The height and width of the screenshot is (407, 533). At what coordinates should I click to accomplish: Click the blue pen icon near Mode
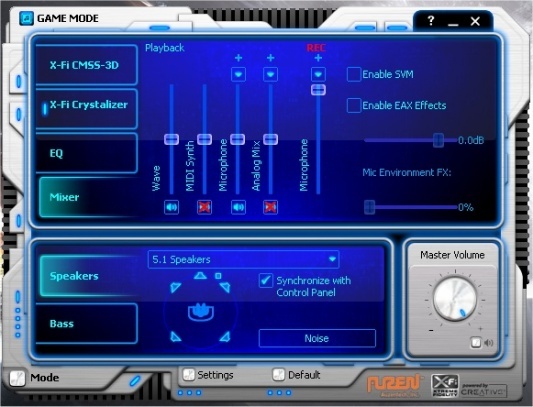click(x=135, y=380)
